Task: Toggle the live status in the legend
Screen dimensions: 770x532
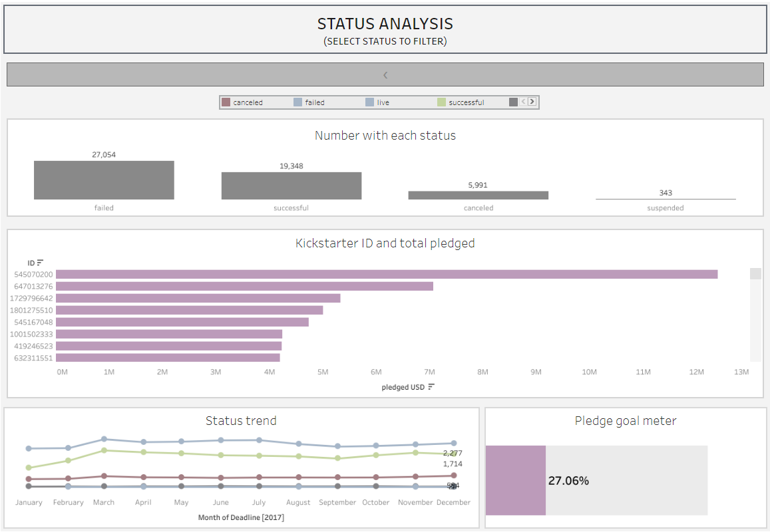Action: tap(383, 102)
